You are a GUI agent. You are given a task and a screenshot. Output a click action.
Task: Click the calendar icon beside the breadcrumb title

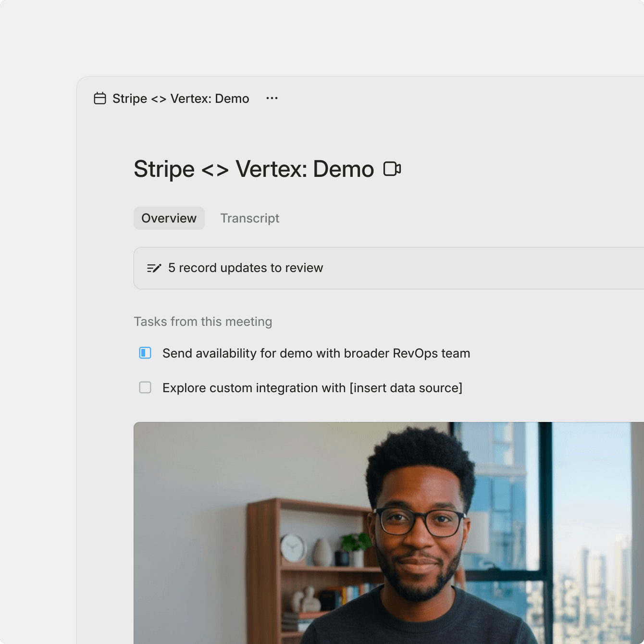point(100,99)
